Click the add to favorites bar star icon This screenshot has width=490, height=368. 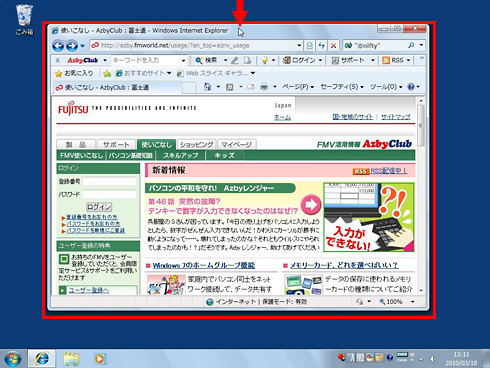coord(107,73)
